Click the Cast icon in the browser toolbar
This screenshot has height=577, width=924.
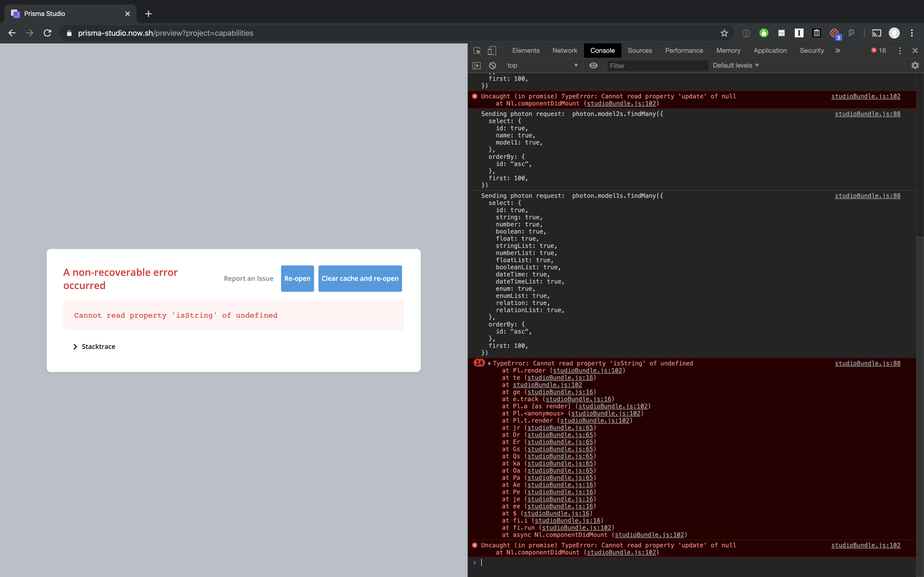click(x=876, y=33)
